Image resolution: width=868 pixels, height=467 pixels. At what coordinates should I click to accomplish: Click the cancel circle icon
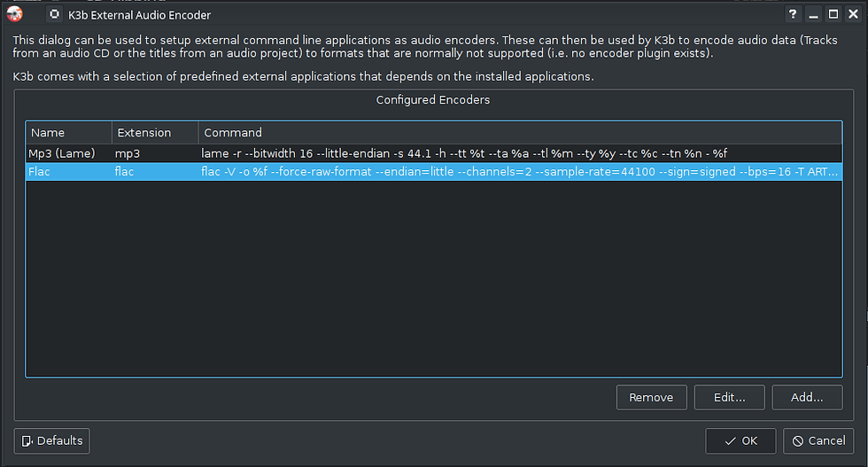798,441
